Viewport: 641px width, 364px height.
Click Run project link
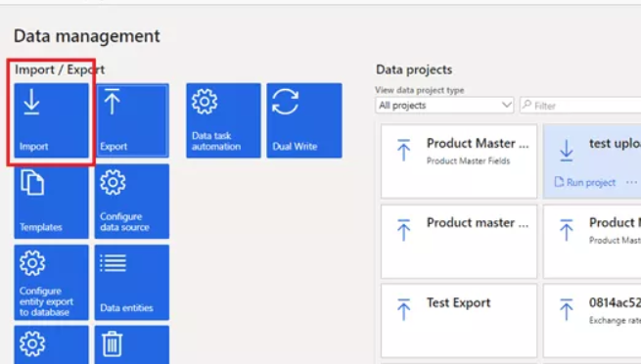[x=585, y=182]
